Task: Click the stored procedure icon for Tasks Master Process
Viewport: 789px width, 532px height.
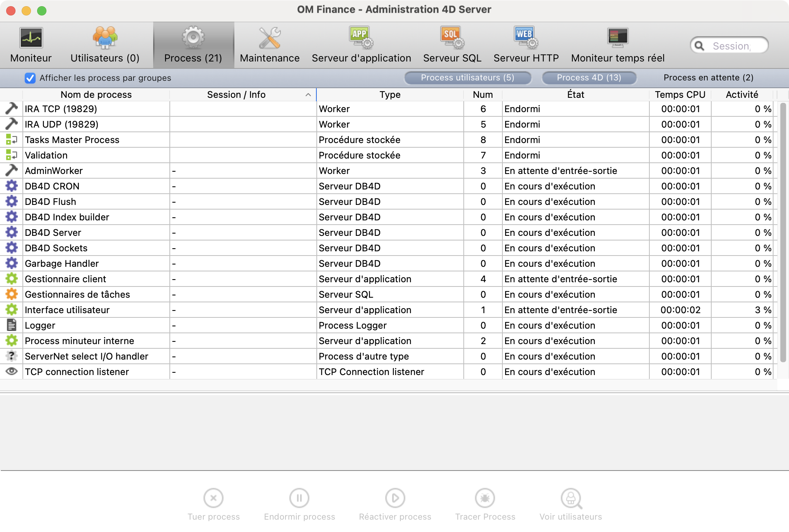Action: [x=12, y=140]
